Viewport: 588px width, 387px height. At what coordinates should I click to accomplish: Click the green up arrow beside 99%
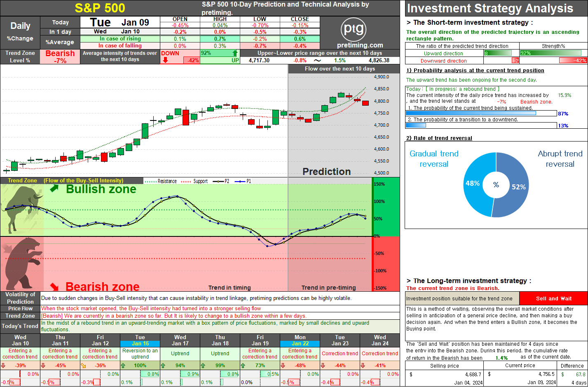(203, 365)
